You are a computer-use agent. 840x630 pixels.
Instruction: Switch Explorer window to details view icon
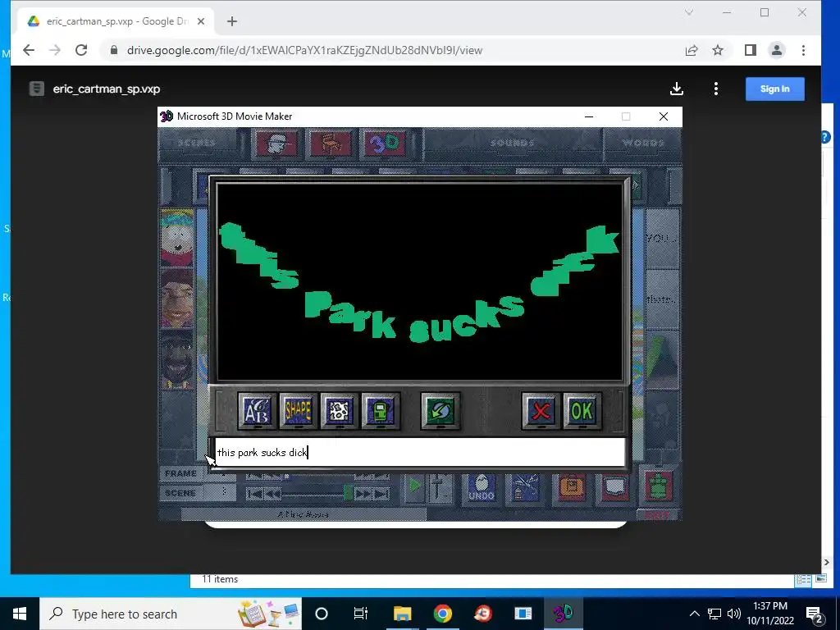[803, 579]
